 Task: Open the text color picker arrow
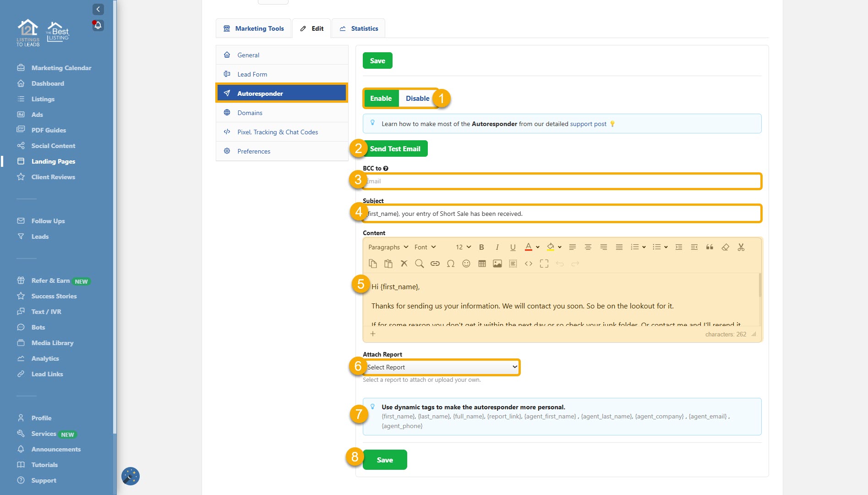pos(538,247)
